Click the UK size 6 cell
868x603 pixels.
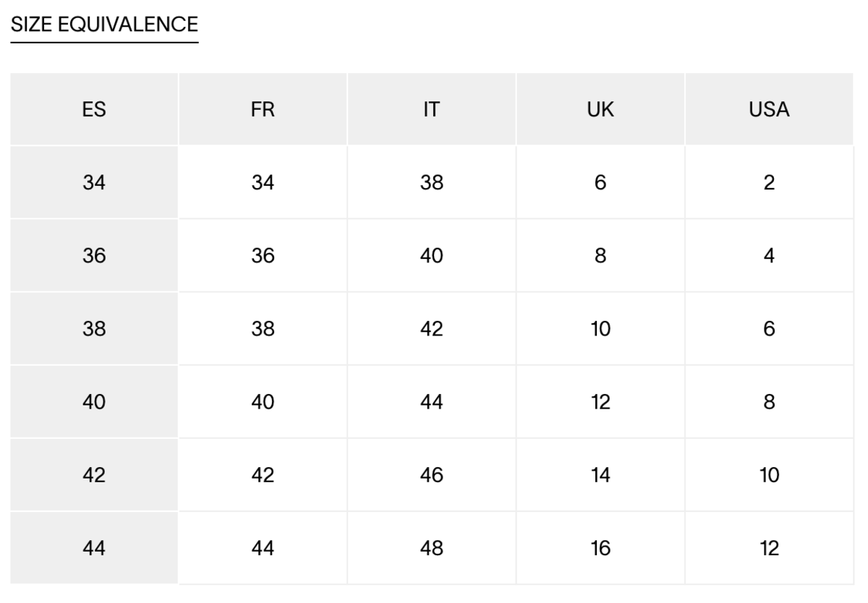[x=600, y=183]
